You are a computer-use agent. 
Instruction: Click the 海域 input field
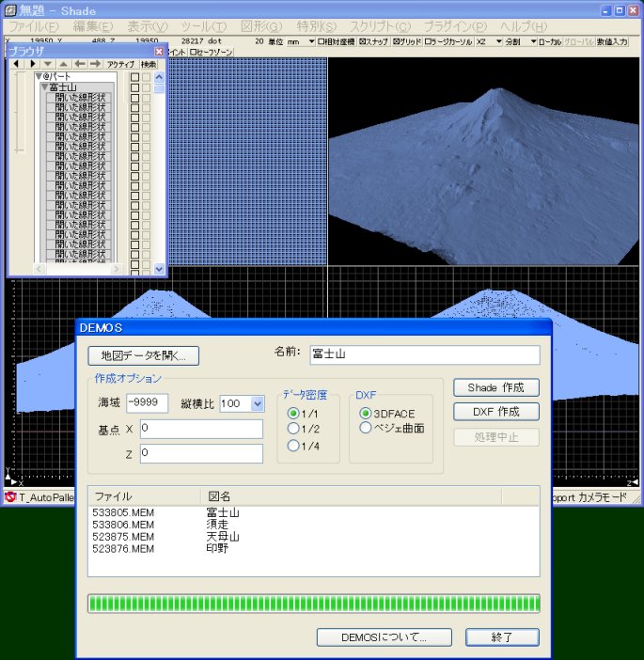tap(148, 403)
